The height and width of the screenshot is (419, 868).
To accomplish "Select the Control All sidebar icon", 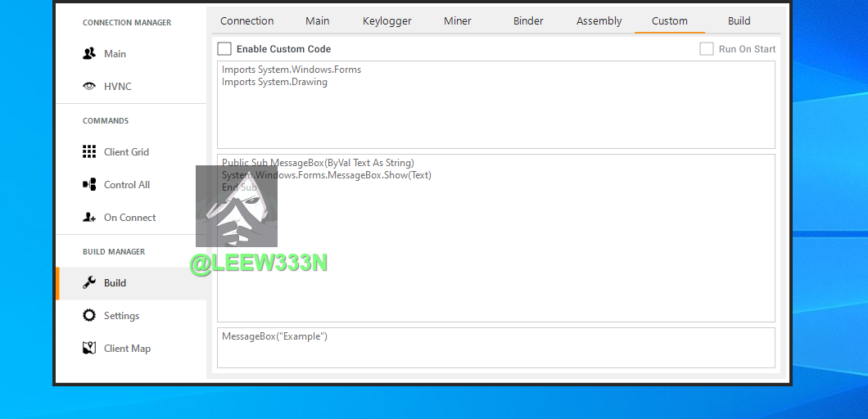I will (x=89, y=185).
